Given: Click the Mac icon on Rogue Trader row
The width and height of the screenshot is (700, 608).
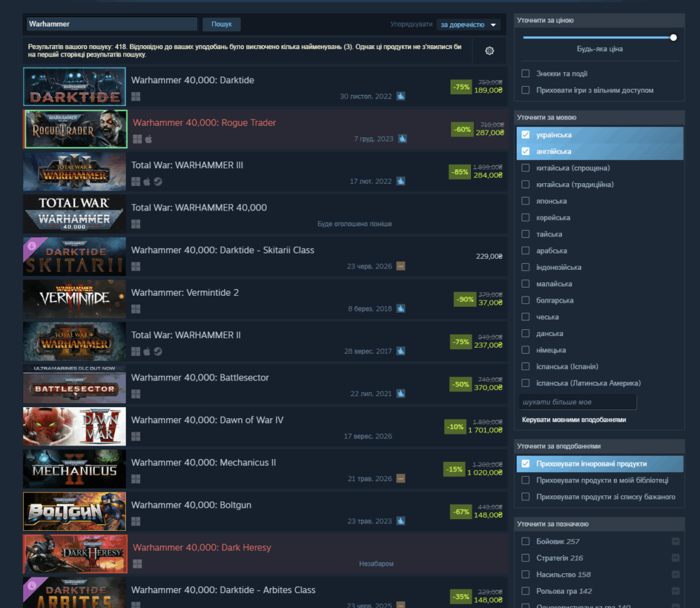Looking at the screenshot, I should pyautogui.click(x=148, y=139).
